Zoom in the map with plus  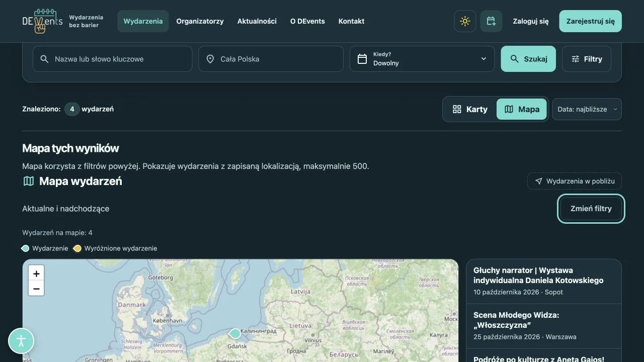[x=36, y=274]
